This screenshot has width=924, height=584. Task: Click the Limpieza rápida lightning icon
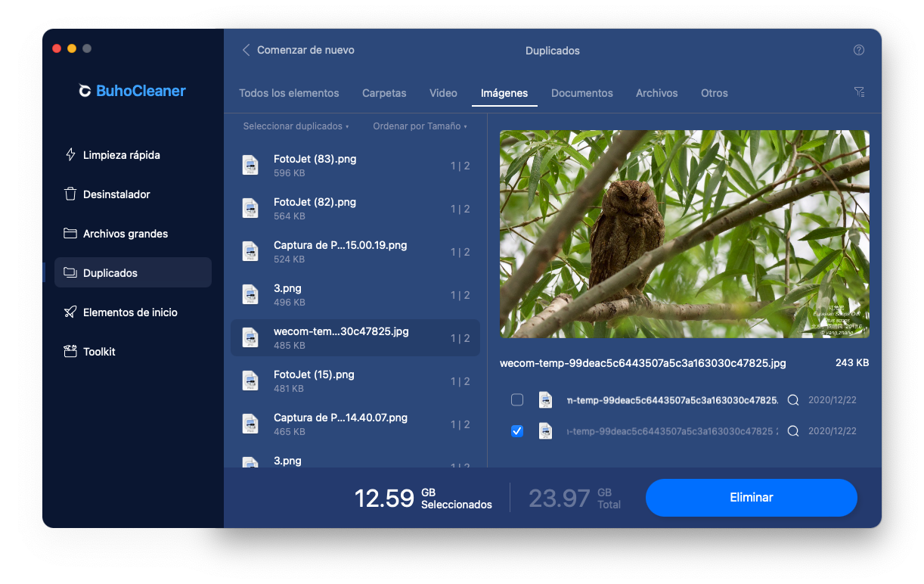71,154
